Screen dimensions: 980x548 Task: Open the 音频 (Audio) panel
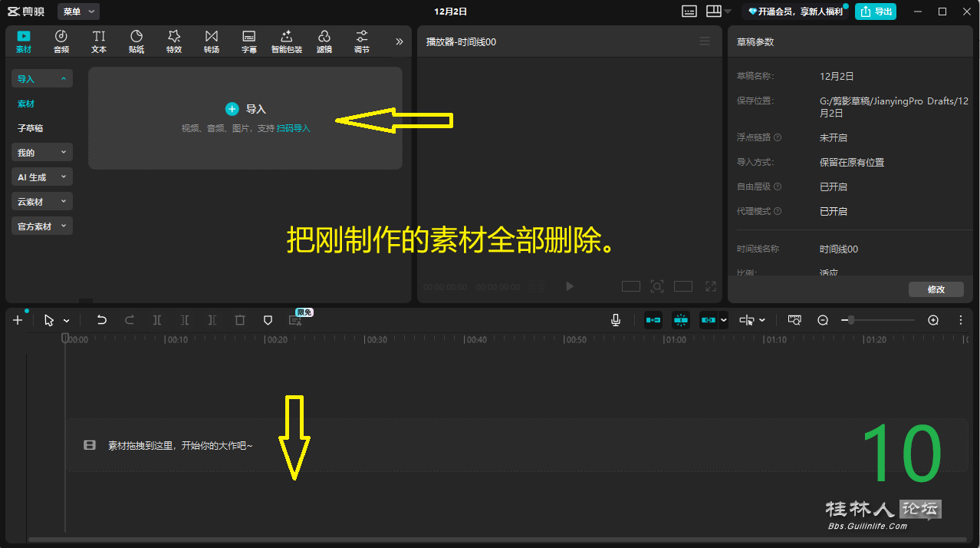tap(61, 41)
